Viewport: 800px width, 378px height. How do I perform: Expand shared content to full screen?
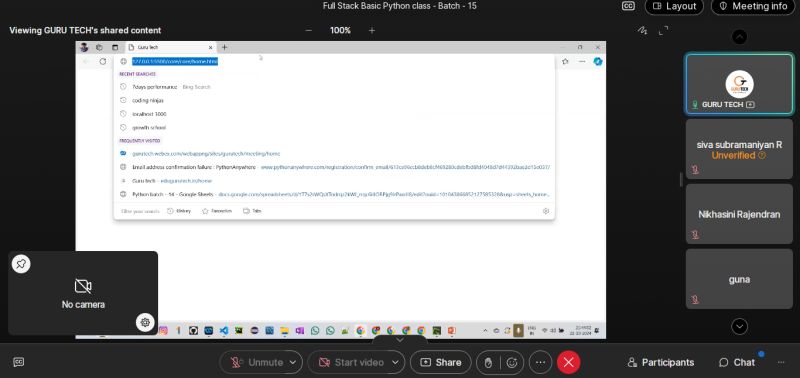click(x=663, y=31)
